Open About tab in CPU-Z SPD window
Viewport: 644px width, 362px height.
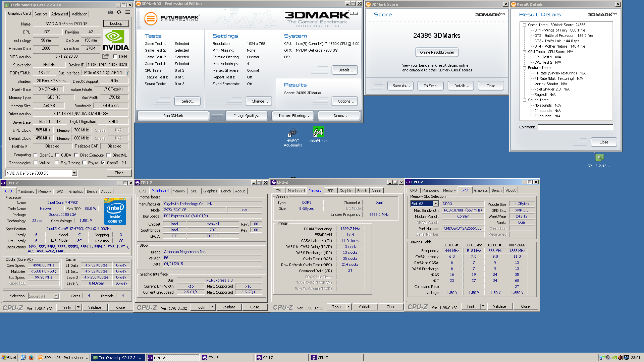[x=511, y=190]
